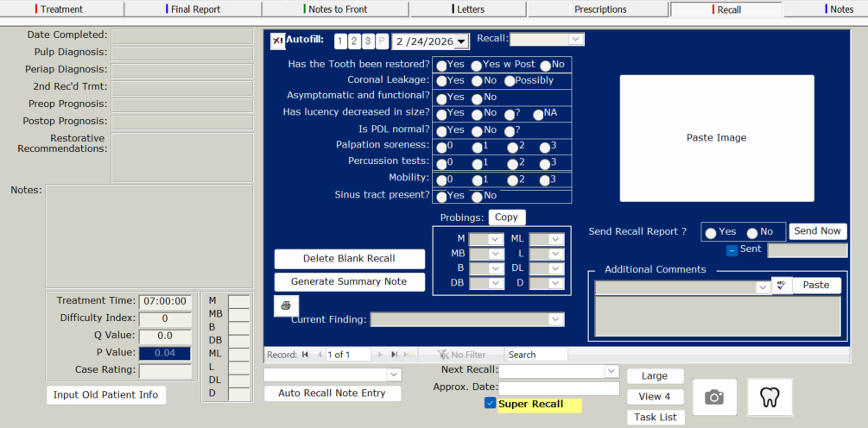Go to the last record in navigator
Screen dimensions: 868x428
coord(394,355)
